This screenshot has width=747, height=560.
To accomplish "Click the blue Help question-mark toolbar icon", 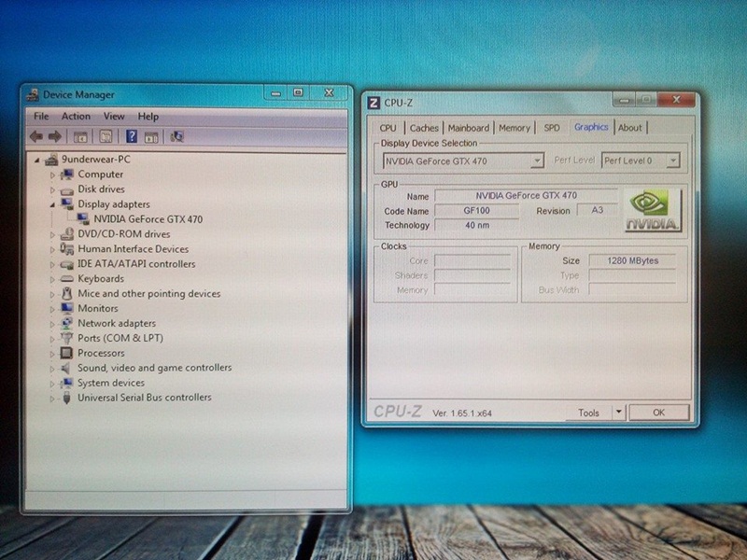I will (x=132, y=136).
